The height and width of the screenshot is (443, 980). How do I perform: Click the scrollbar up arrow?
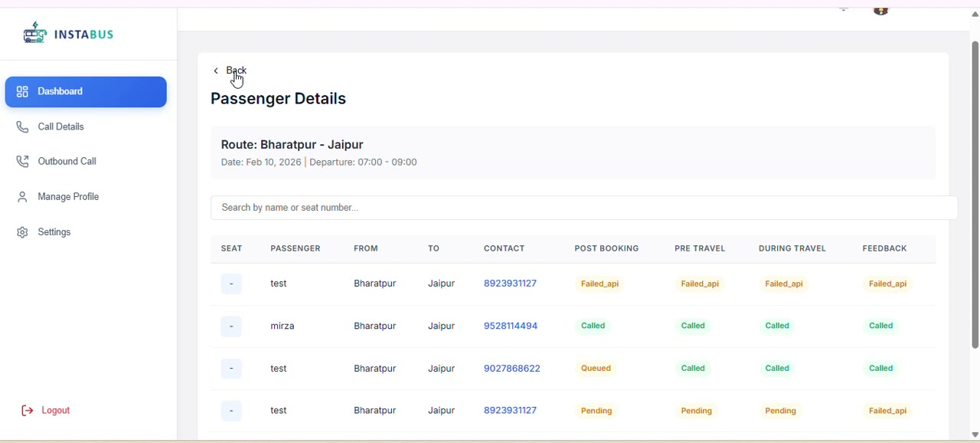point(975,14)
